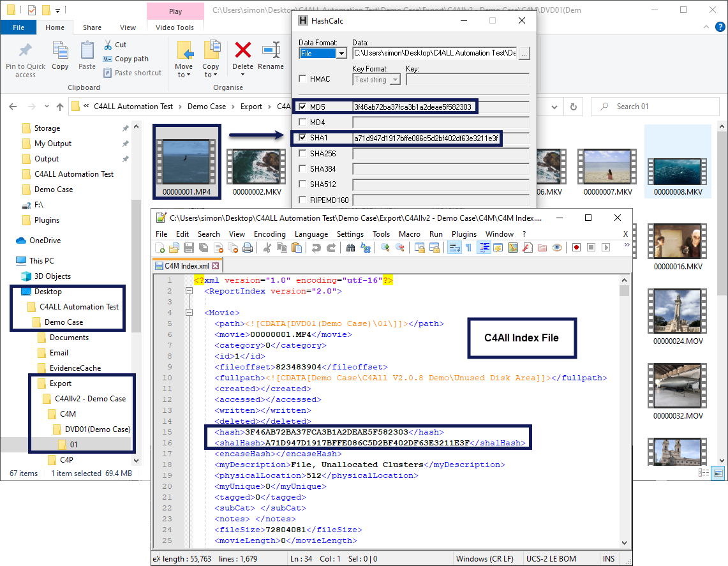Click Start Recording macro red dot icon
Screen dimensions: 728x566
click(576, 248)
